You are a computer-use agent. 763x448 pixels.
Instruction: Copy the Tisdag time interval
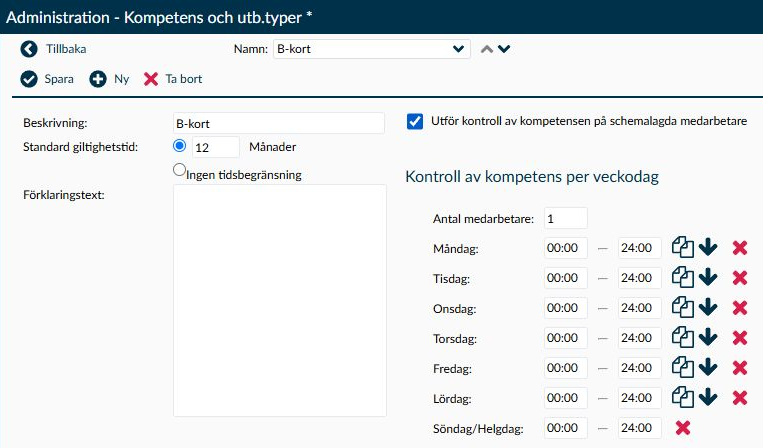(683, 278)
